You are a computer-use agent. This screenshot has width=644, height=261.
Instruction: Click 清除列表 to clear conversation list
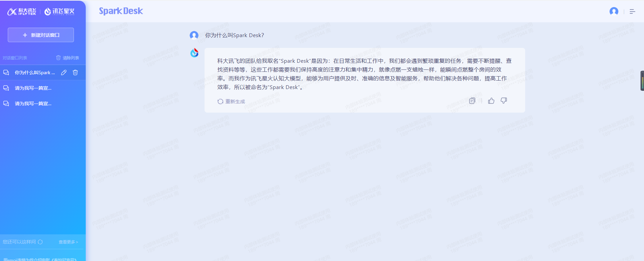coord(68,58)
